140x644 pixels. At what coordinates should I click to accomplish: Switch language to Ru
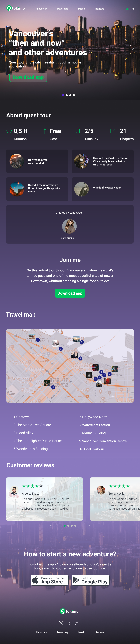(x=132, y=9)
